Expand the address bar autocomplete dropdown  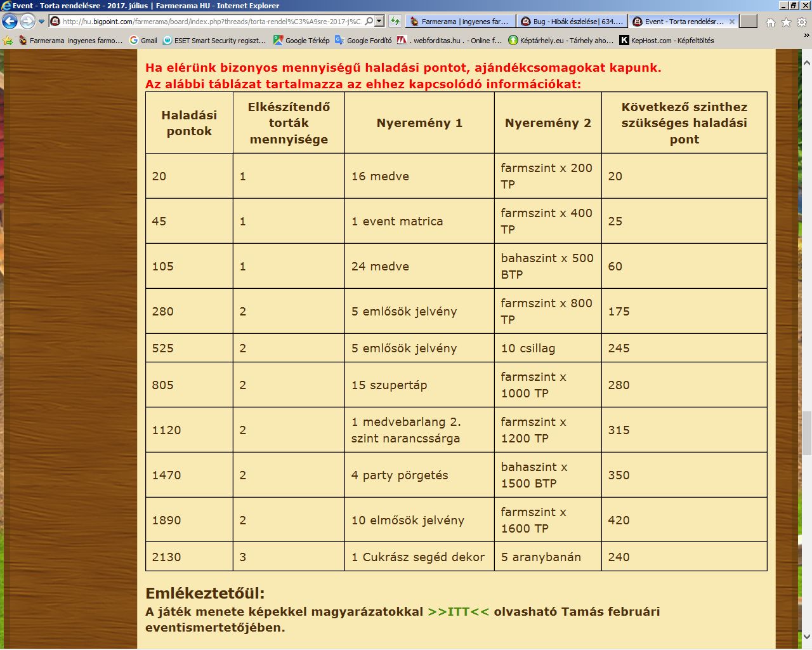[379, 21]
